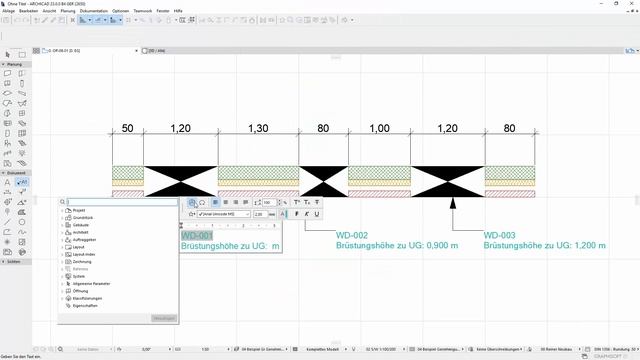The image size is (640, 360).
Task: Expand the System autotext category
Action: click(x=62, y=276)
